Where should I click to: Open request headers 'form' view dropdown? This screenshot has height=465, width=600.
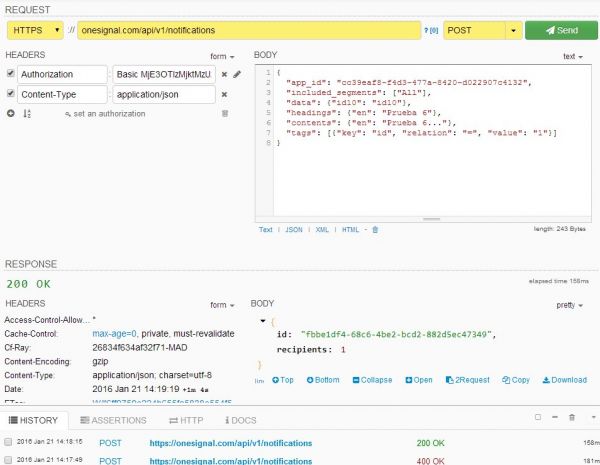[222, 56]
